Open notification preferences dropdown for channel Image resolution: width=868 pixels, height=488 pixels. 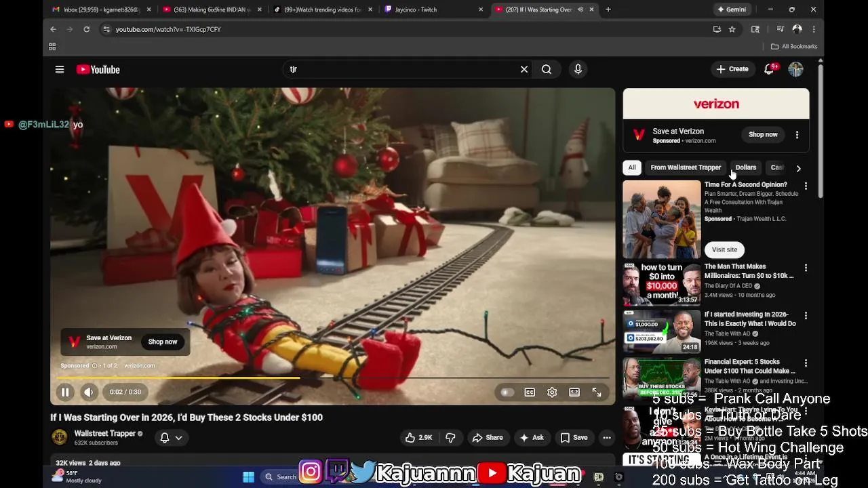171,438
